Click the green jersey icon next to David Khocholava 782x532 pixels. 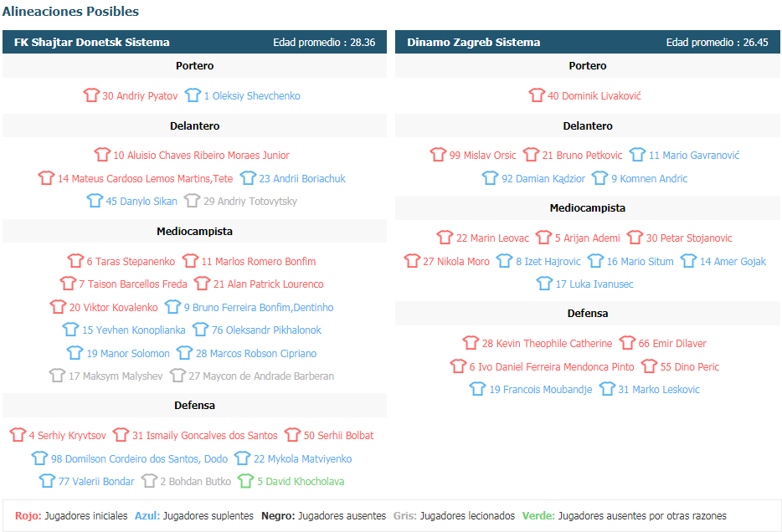245,481
